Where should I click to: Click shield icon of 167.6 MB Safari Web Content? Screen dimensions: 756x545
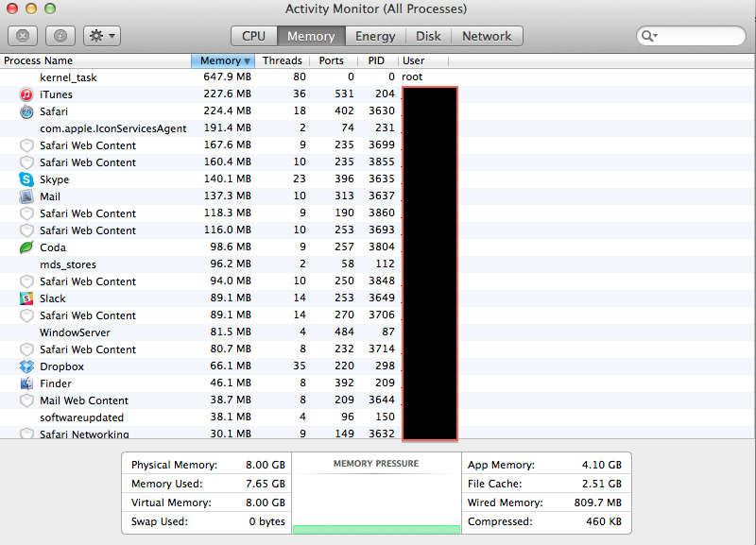coord(26,145)
